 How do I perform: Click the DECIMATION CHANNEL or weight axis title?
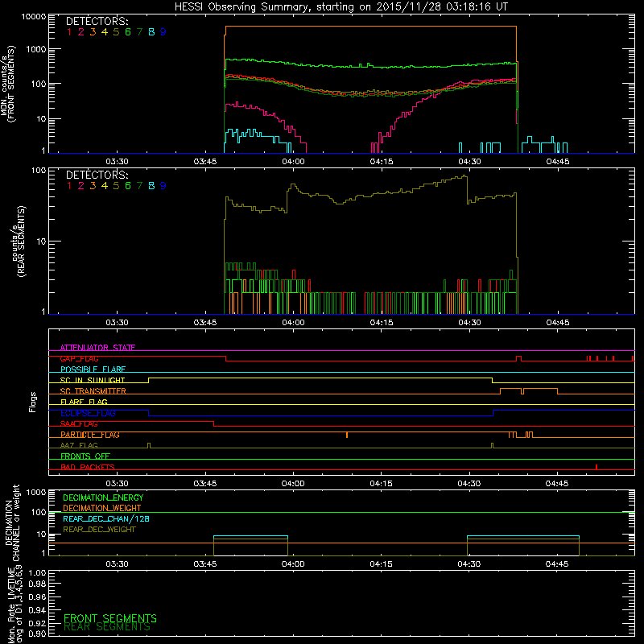coord(12,522)
